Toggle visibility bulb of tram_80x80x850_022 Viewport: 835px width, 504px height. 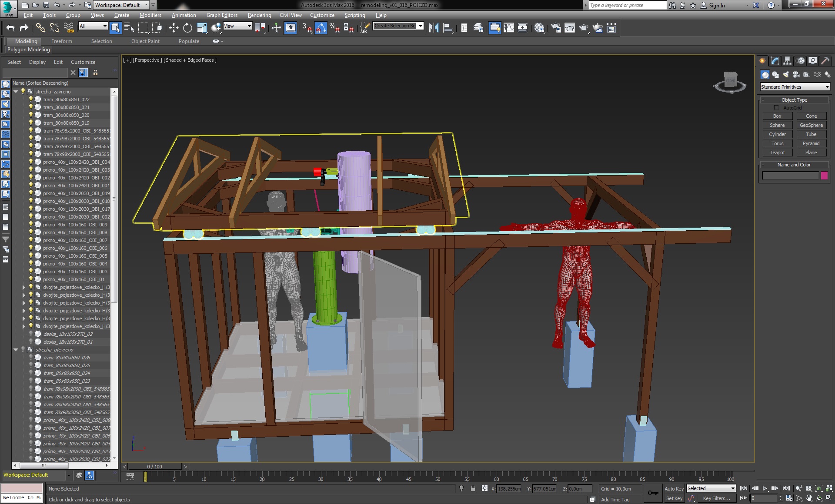pos(31,99)
